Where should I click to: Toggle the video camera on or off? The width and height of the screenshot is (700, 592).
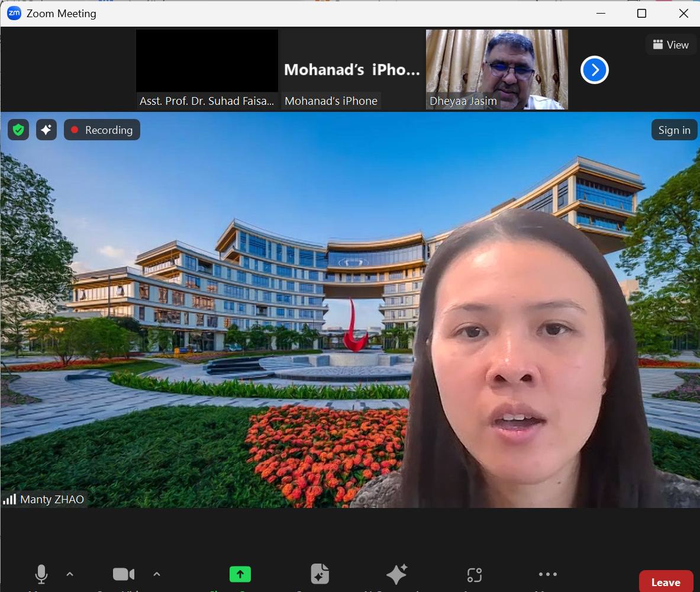click(x=124, y=574)
